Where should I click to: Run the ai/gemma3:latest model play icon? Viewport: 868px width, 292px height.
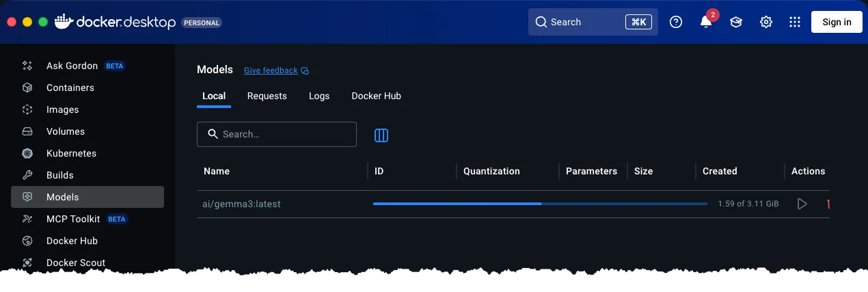[802, 204]
